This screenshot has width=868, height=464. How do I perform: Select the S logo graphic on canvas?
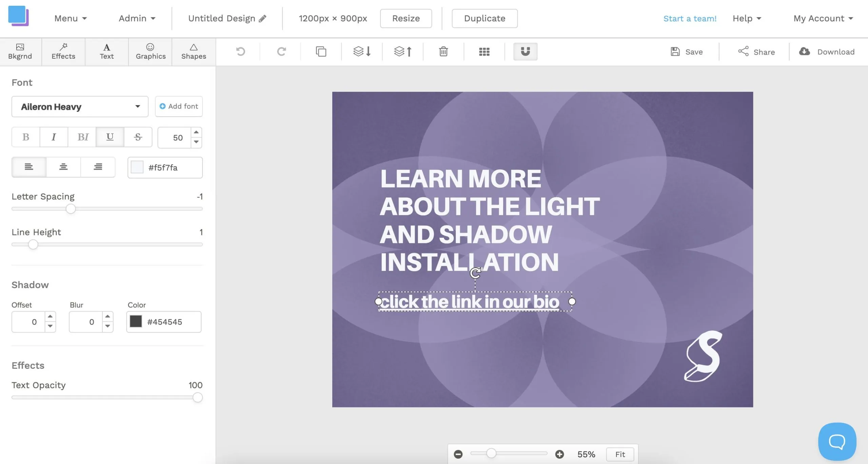point(703,356)
